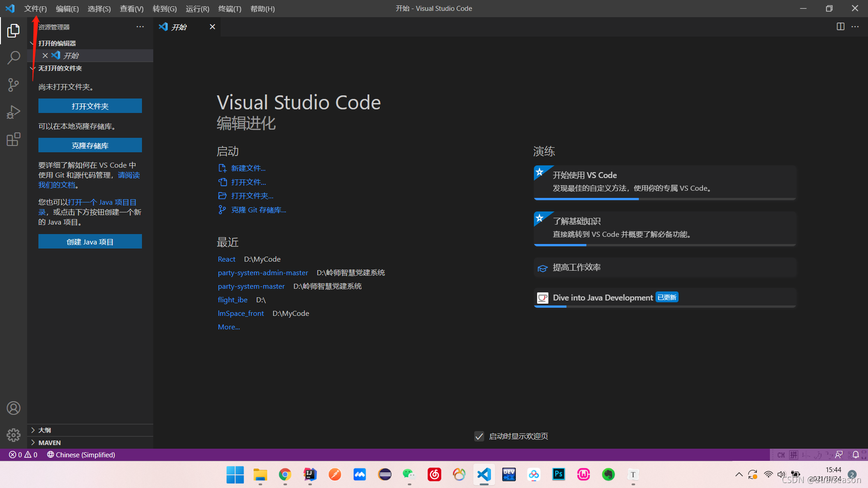868x488 pixels.
Task: Expand the 大纲 outline section
Action: 90,430
